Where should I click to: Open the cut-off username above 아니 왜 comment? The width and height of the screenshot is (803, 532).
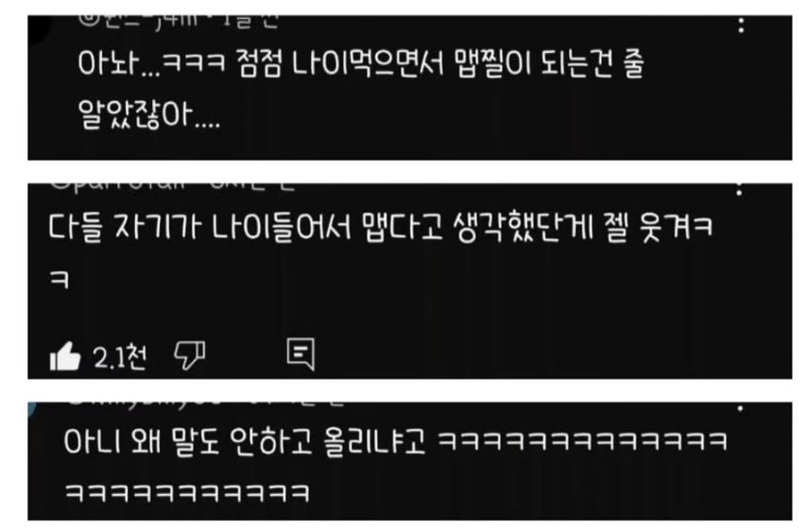145,404
